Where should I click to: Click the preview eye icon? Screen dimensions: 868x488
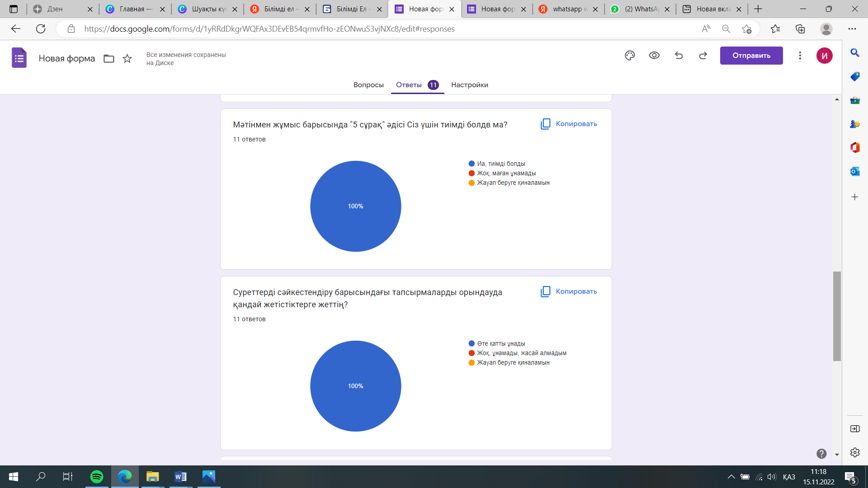click(654, 56)
